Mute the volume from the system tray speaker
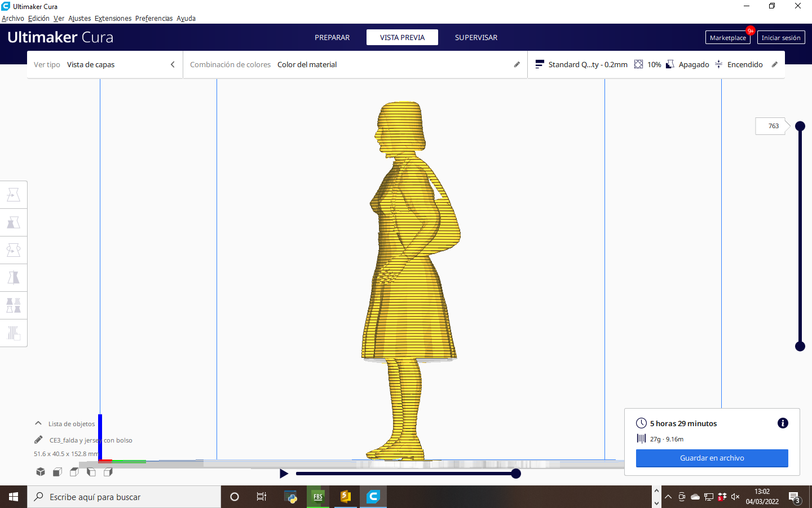This screenshot has width=812, height=508. click(x=734, y=497)
